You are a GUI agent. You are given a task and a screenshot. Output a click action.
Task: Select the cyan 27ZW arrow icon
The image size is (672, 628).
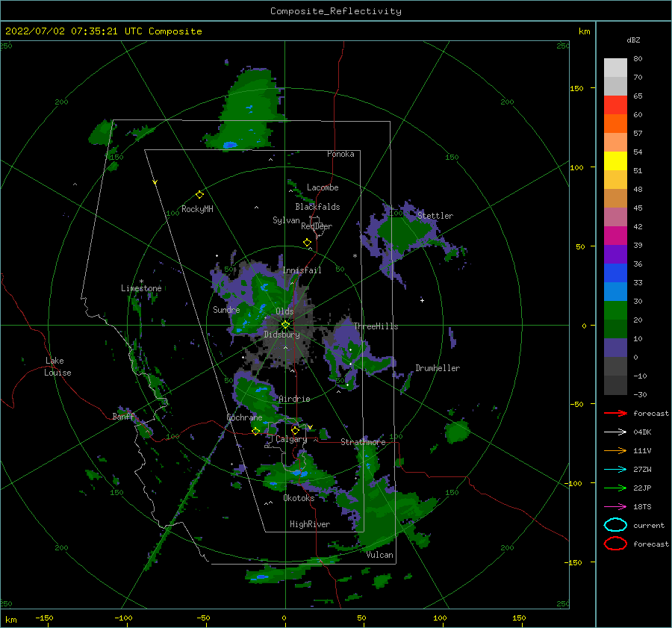click(615, 470)
